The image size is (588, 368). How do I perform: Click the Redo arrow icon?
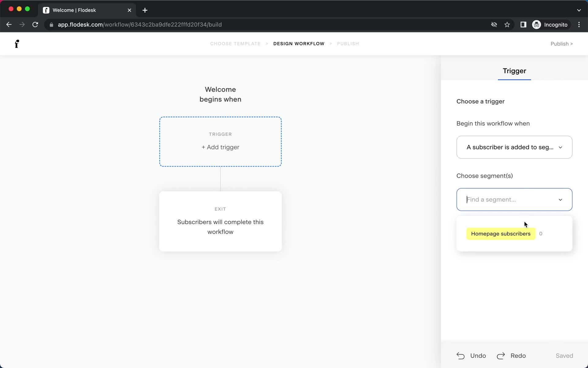tap(502, 355)
